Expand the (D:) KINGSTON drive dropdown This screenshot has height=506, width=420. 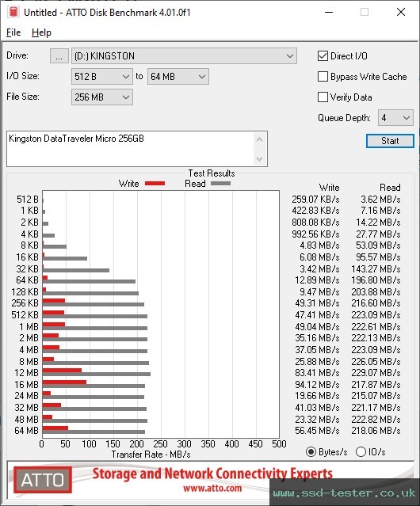[184, 56]
